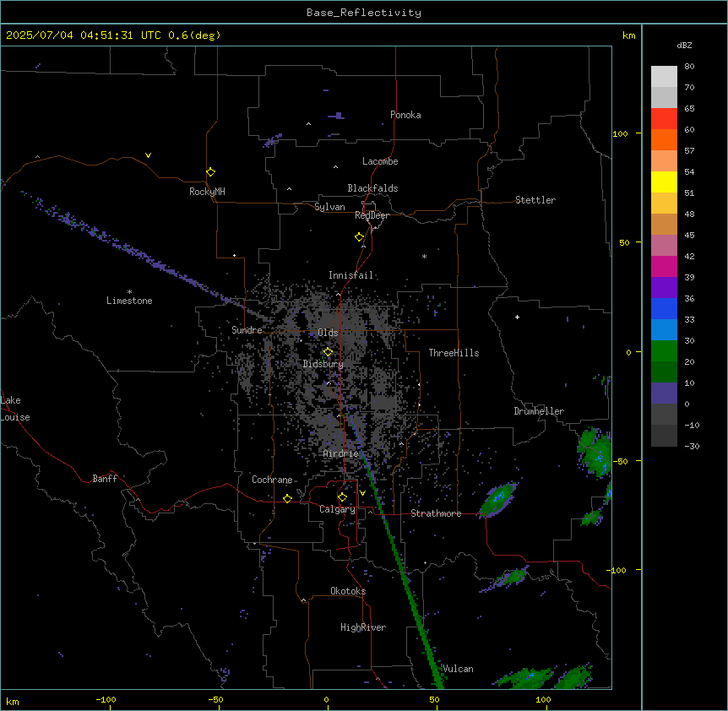Select the Calgary city label

(337, 509)
